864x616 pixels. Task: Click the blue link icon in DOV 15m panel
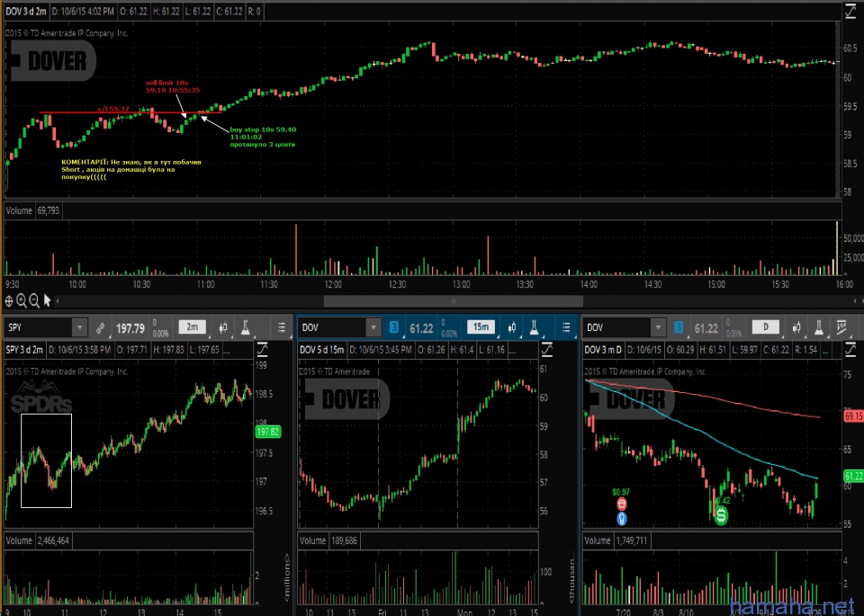[393, 327]
